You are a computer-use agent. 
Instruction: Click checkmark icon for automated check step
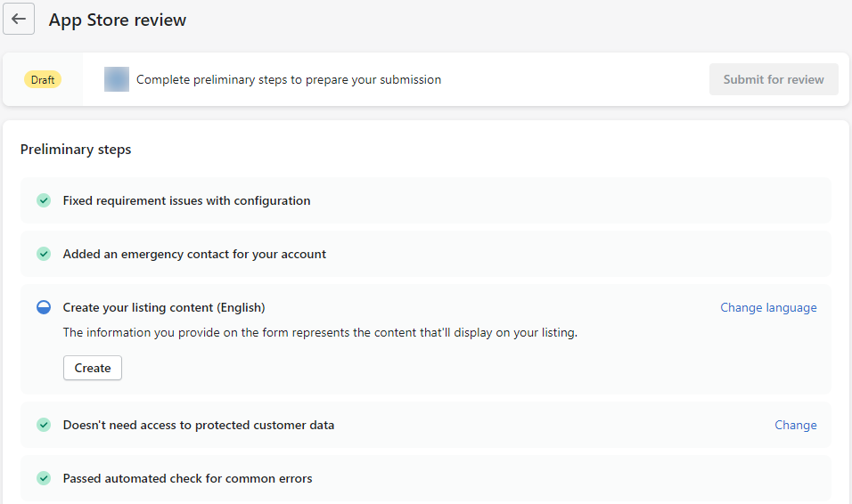[44, 478]
